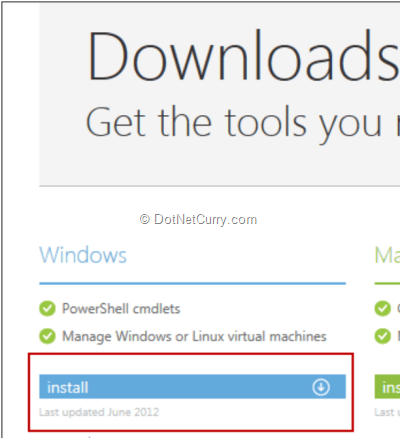This screenshot has width=400, height=438.
Task: Click the blue divider line under Windows
Action: tap(192, 284)
